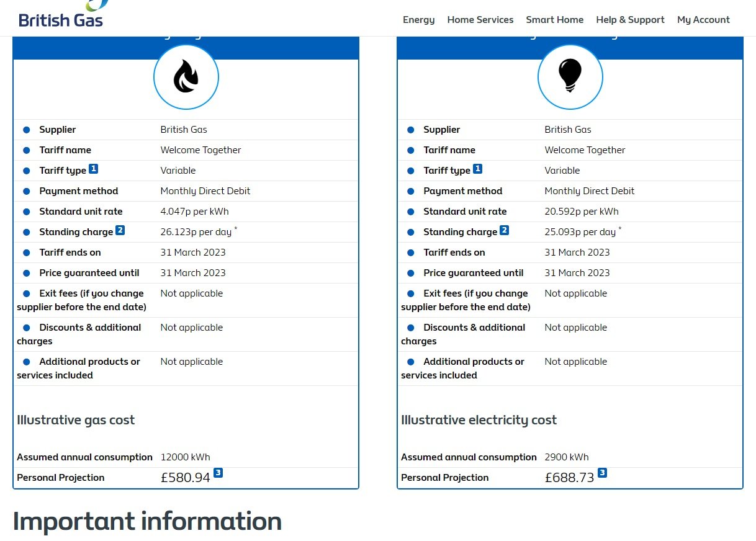Open footnote 2 beside gas Standing charge
This screenshot has width=756, height=541.
click(x=120, y=230)
